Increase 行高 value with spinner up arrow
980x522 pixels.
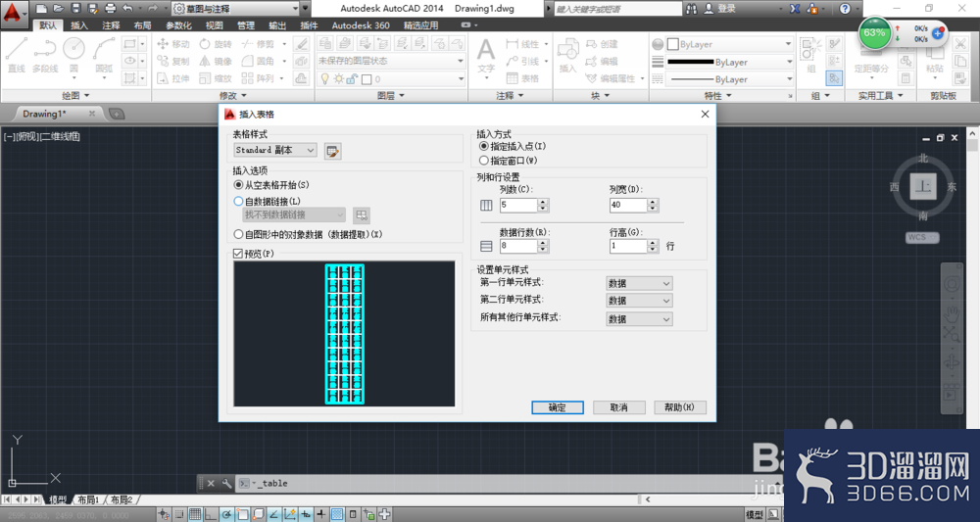coord(653,243)
